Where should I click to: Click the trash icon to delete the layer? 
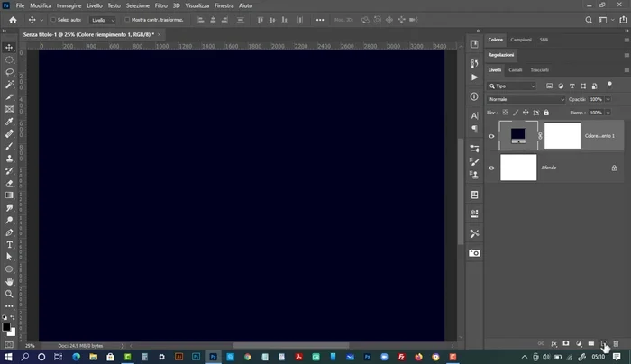click(617, 343)
